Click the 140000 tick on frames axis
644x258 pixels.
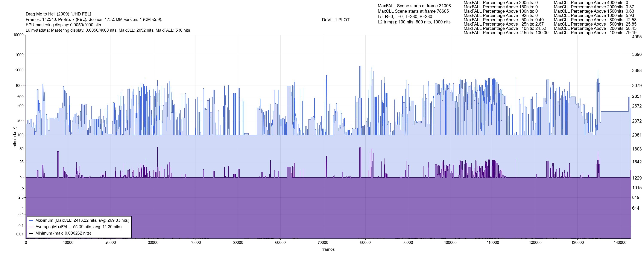(x=620, y=243)
